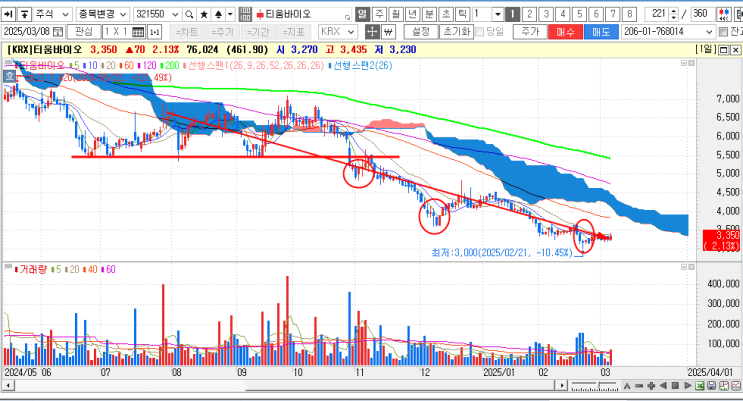Open the 종목변경 dropdown
The width and height of the screenshot is (743, 401).
pos(123,15)
